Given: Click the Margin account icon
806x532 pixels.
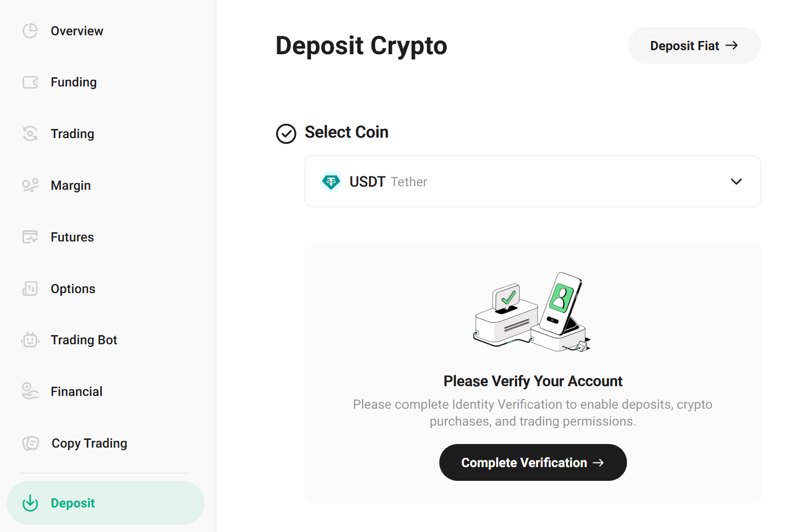Looking at the screenshot, I should tap(30, 185).
